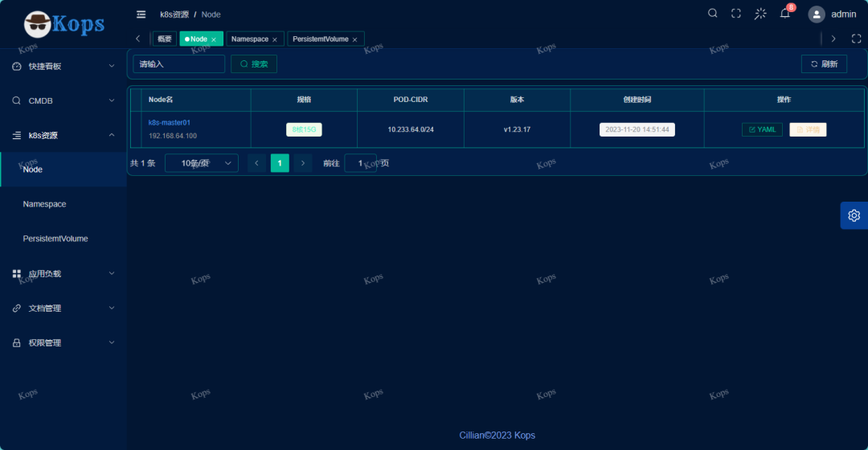Open notifications bell with badge
868x450 pixels.
tap(785, 13)
